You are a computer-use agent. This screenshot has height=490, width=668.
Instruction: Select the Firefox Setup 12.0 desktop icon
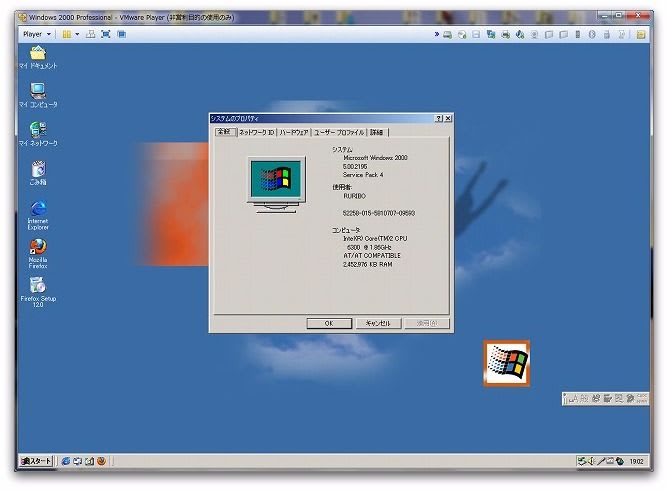tap(38, 292)
